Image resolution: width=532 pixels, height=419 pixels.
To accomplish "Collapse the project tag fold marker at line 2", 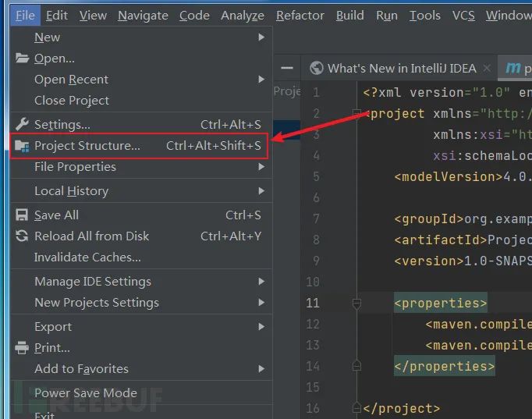I will pyautogui.click(x=356, y=113).
